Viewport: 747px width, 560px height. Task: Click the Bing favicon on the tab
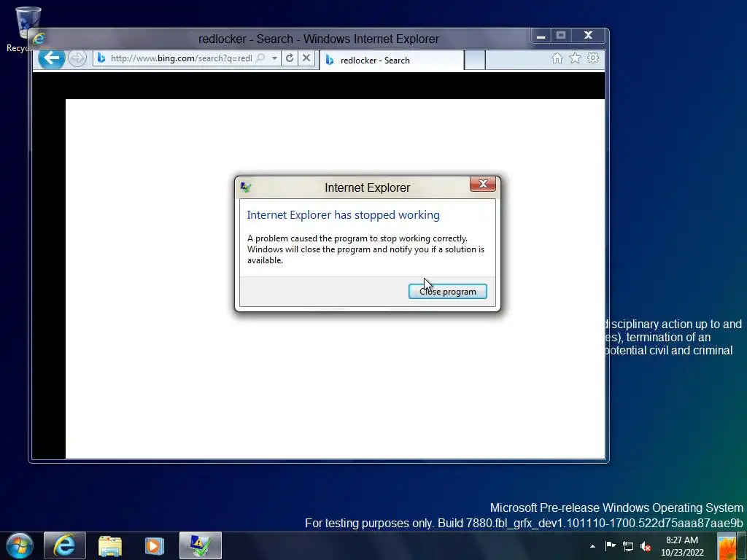click(329, 60)
